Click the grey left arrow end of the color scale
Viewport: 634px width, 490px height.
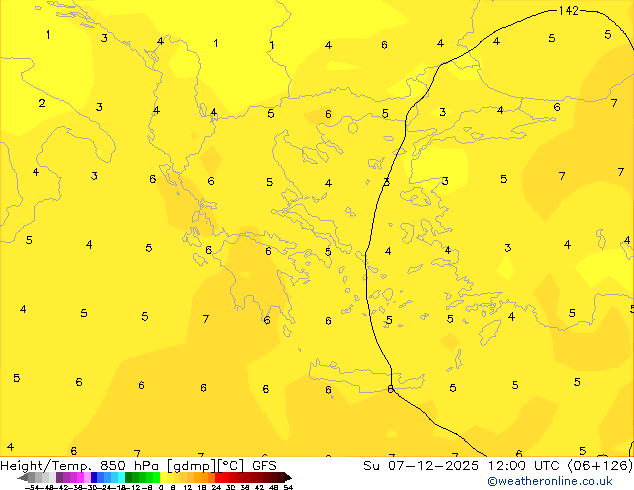[x=22, y=477]
